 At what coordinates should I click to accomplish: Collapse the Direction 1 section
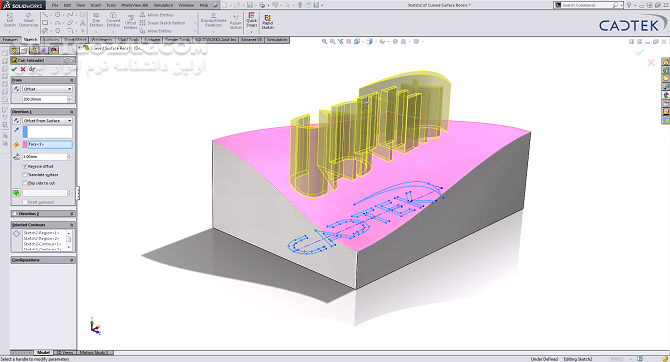[x=71, y=112]
